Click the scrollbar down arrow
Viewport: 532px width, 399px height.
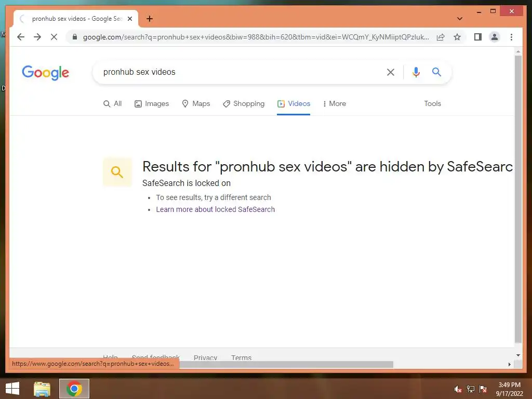coord(518,355)
